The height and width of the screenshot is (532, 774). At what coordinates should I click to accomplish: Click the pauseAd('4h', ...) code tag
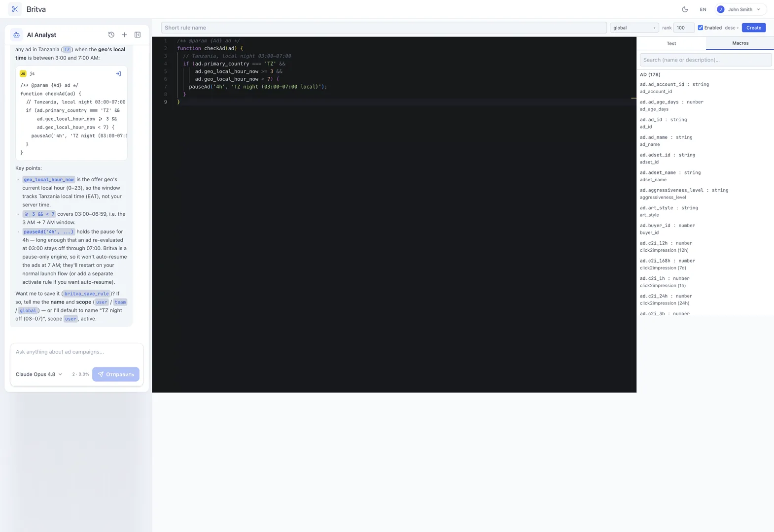[x=49, y=232]
